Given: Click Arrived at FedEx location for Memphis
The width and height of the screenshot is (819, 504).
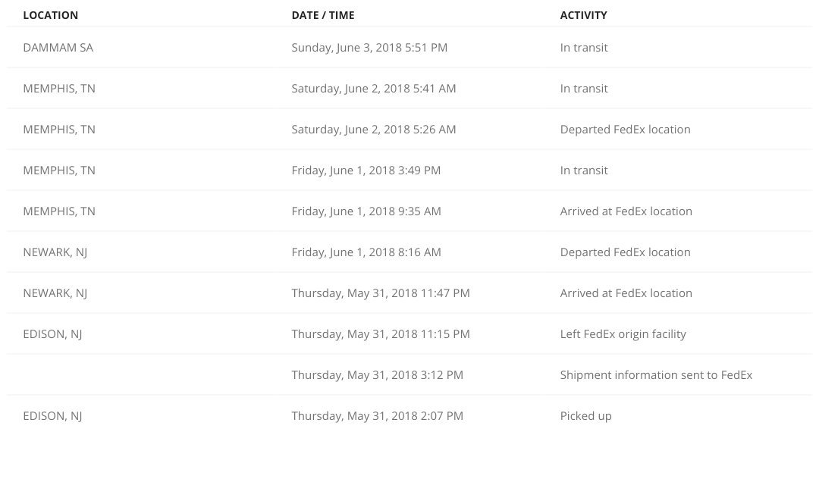Looking at the screenshot, I should click(626, 211).
